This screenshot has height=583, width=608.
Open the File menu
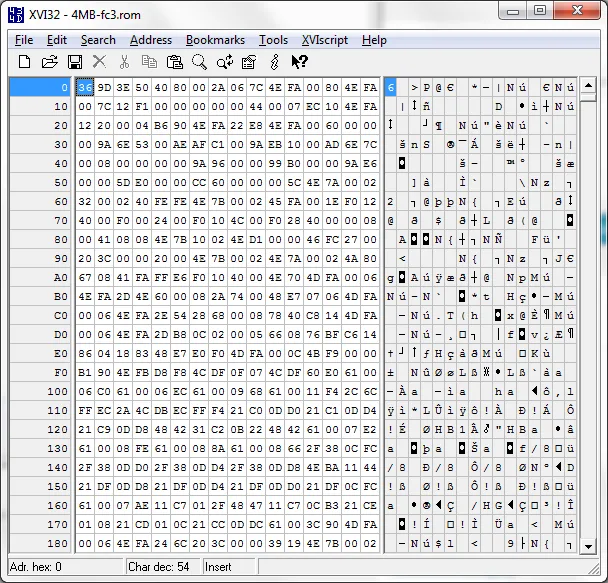point(24,40)
